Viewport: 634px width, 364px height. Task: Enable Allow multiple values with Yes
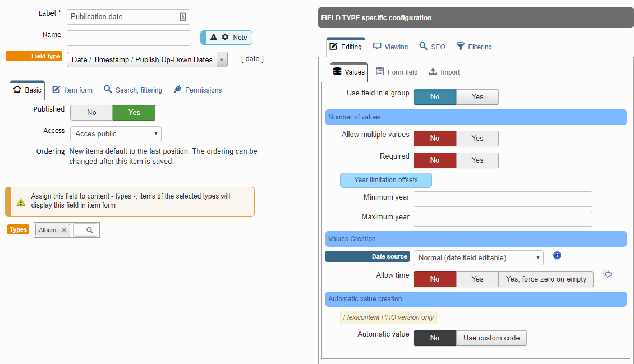tap(477, 139)
